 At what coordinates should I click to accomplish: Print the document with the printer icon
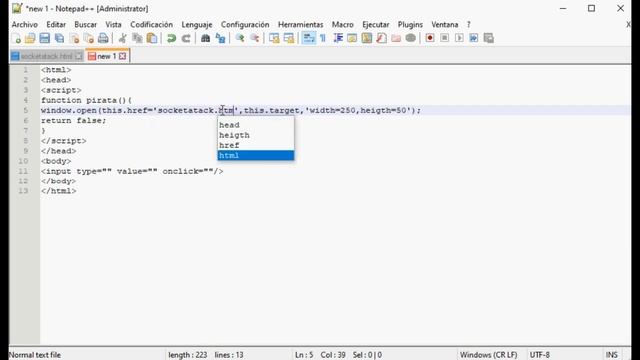(103, 38)
